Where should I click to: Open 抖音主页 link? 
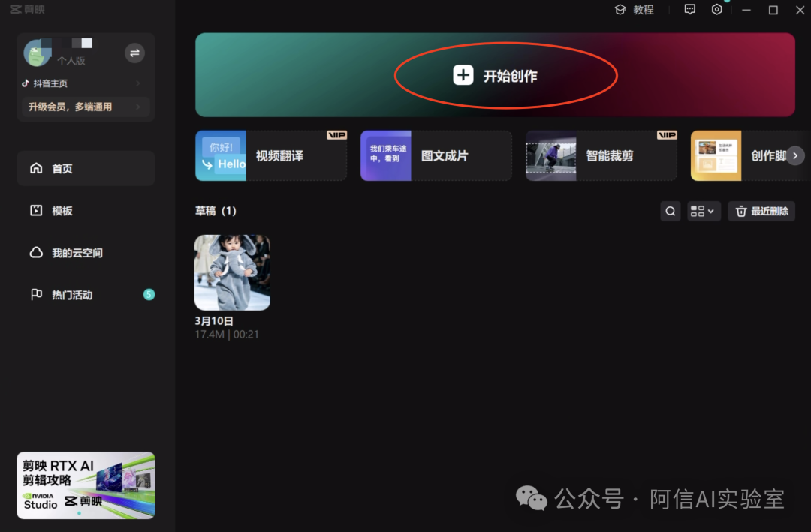click(x=81, y=83)
